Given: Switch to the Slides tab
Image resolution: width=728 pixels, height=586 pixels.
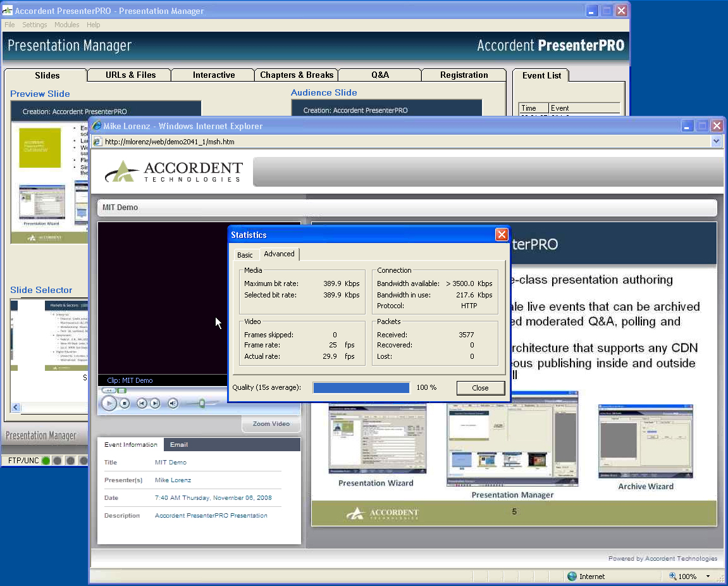Looking at the screenshot, I should [x=47, y=75].
